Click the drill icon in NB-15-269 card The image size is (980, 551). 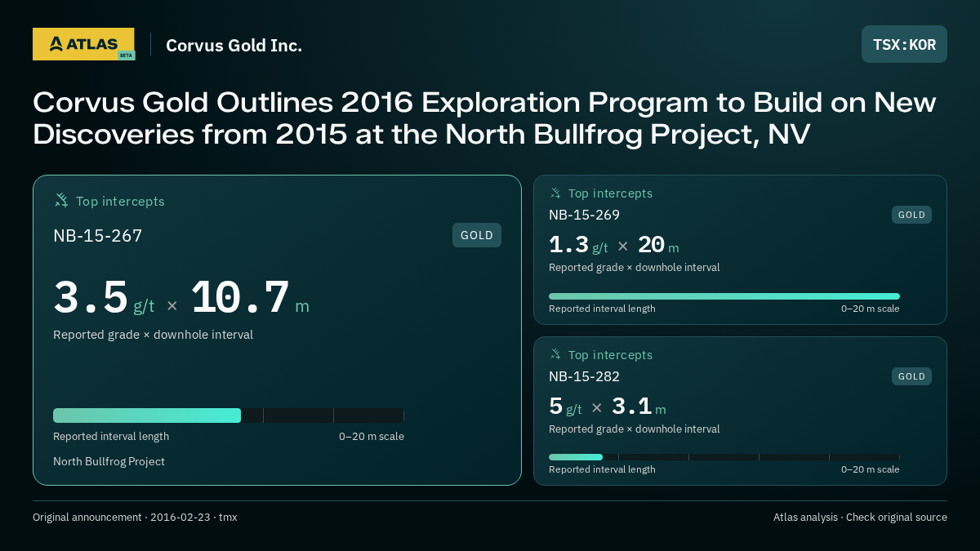pos(555,193)
